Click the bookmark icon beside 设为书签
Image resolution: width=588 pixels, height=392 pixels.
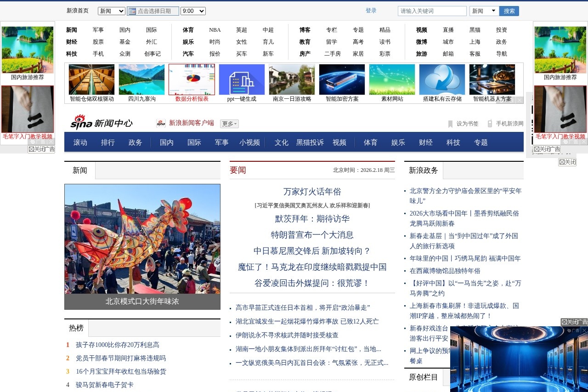(451, 124)
